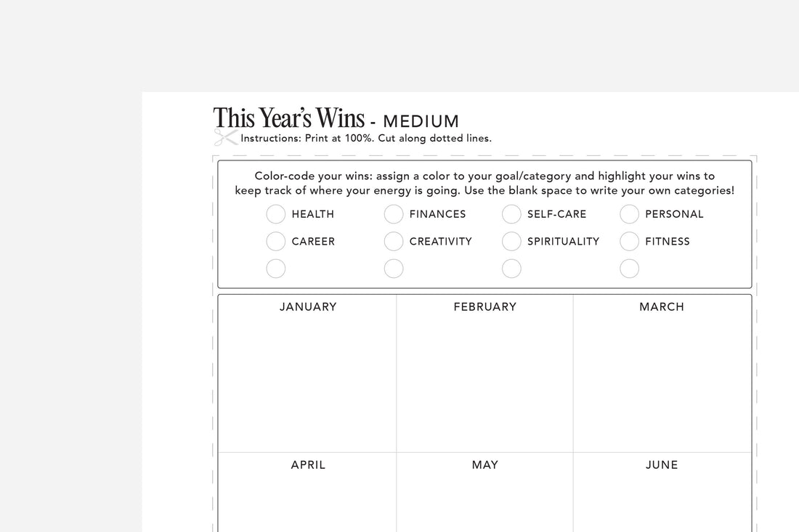Click blank circle below CREATIVITY

tap(394, 269)
